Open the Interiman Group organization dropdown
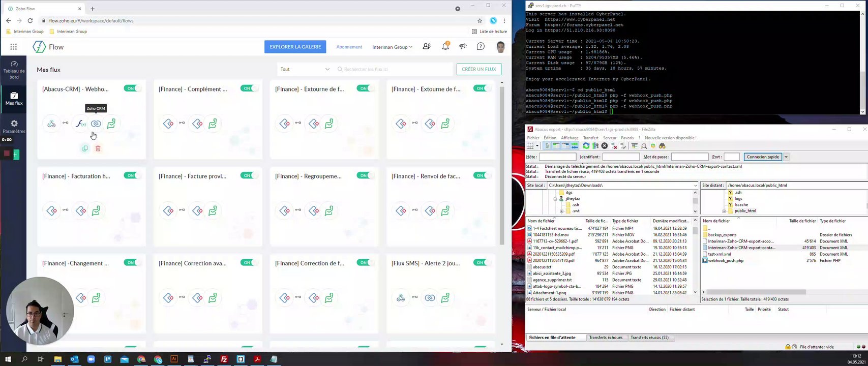 click(x=392, y=47)
